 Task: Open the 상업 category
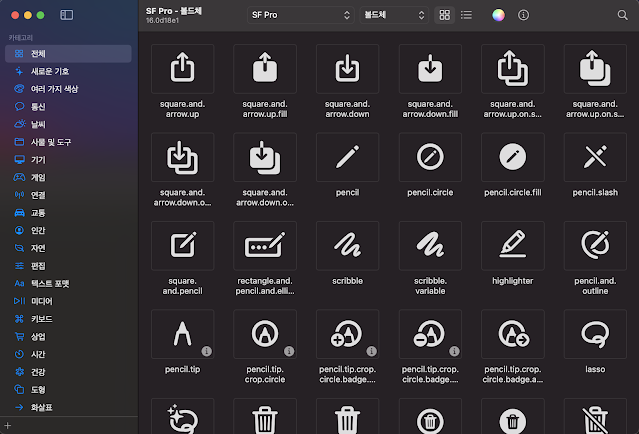pyautogui.click(x=68, y=337)
